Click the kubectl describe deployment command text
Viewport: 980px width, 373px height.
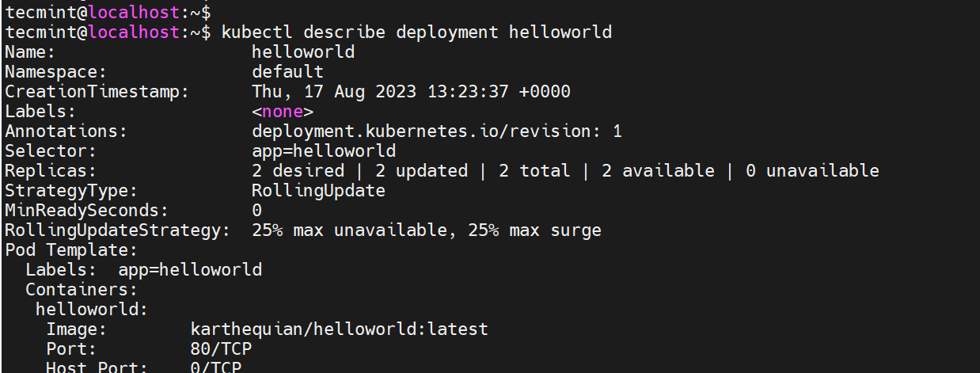tap(416, 32)
